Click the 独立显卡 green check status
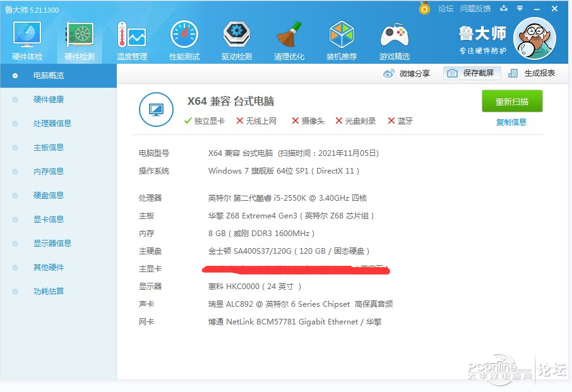The width and height of the screenshot is (572, 392). (x=205, y=121)
